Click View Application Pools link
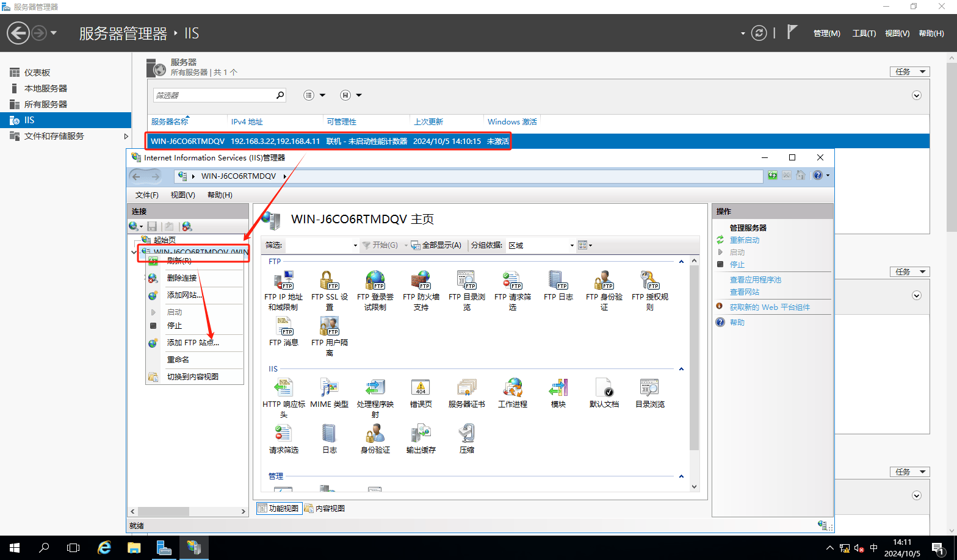 click(x=756, y=280)
